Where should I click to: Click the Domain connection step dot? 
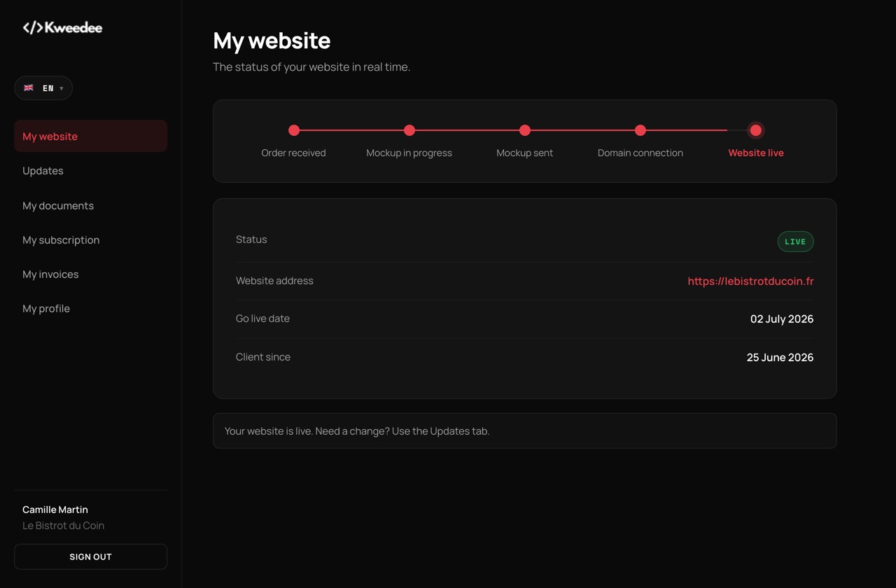(640, 130)
